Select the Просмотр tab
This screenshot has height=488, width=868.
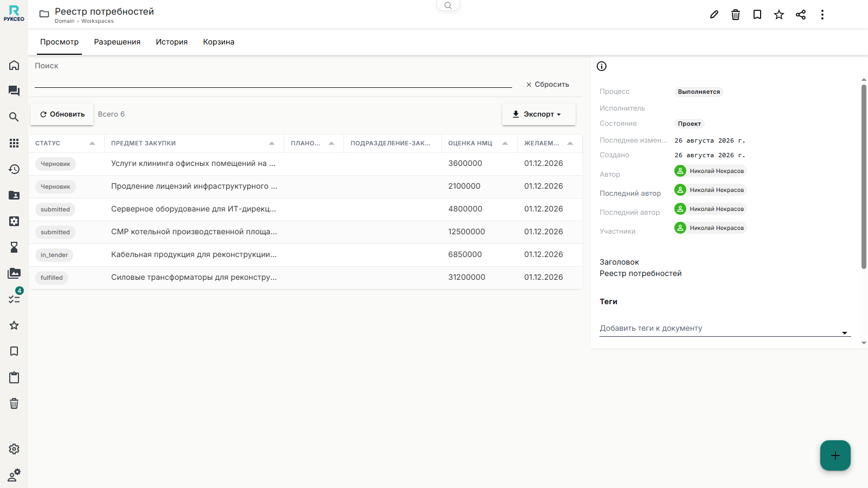point(59,42)
